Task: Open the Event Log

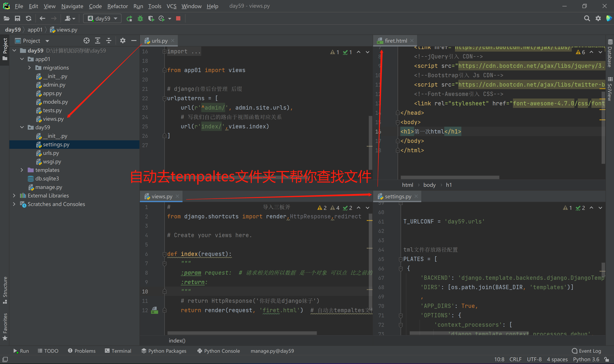Action: pos(586,351)
